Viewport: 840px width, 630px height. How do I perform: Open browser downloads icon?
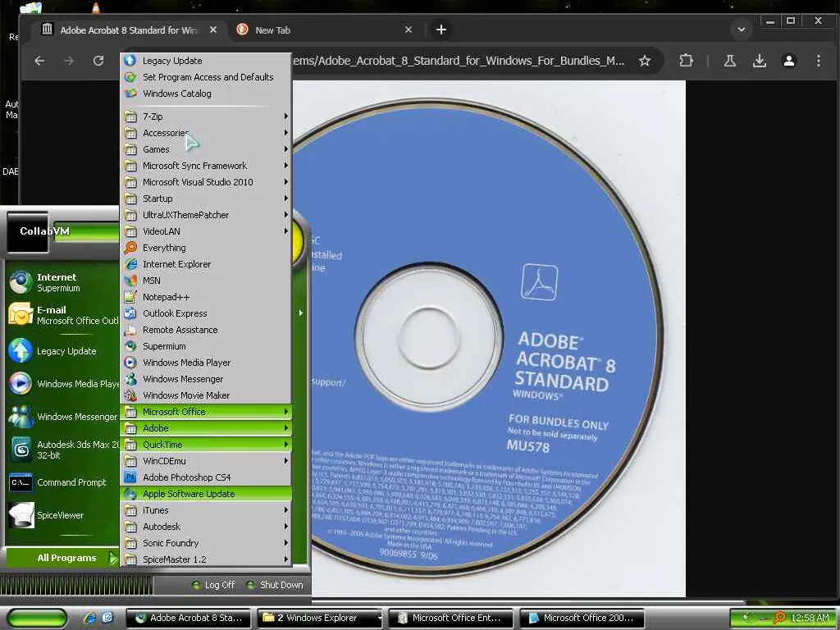coord(759,61)
